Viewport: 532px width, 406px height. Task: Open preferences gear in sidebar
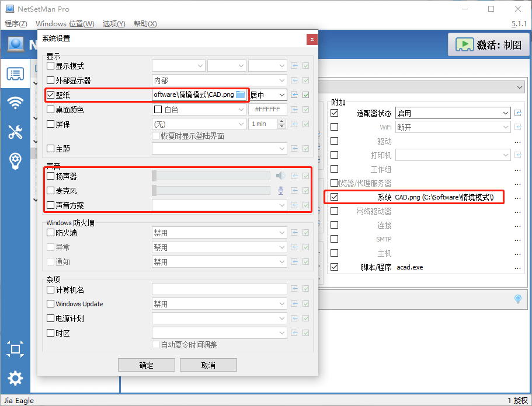(15, 378)
